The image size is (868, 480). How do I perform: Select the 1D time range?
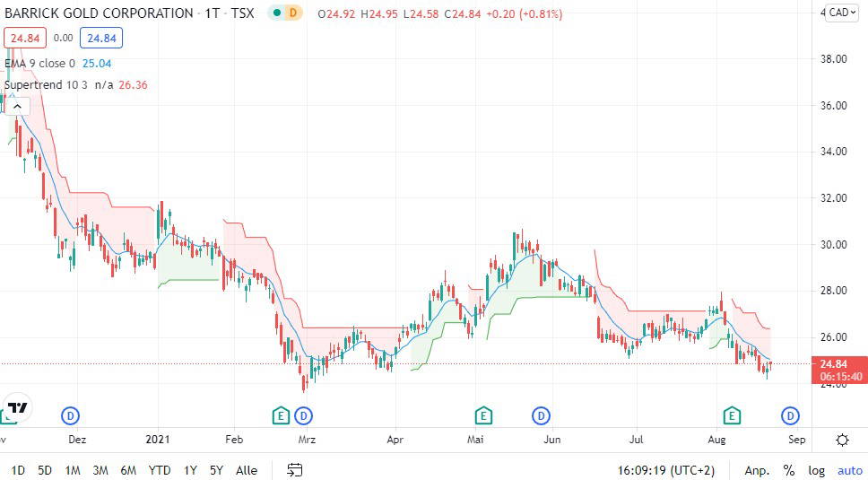[18, 470]
